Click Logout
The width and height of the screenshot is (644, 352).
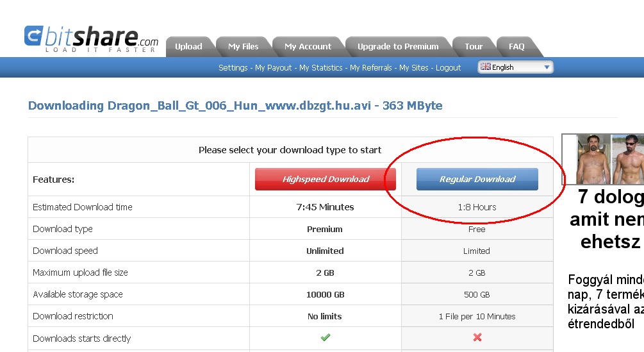click(x=448, y=68)
